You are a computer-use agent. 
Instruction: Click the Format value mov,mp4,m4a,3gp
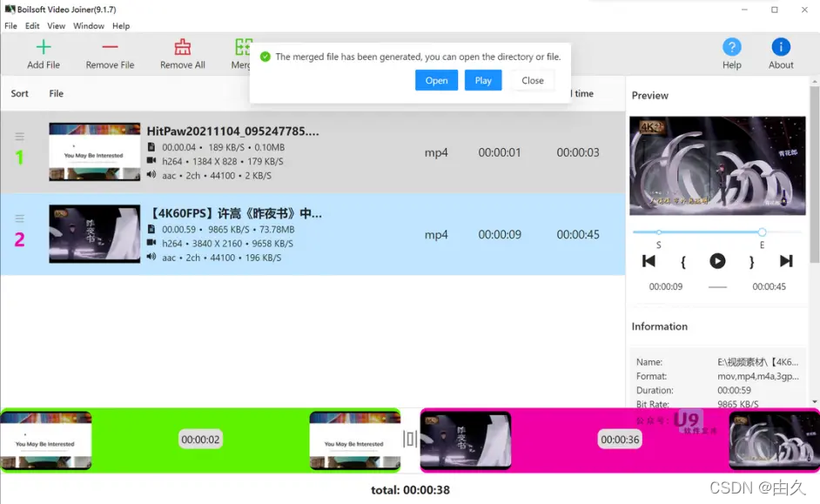(758, 376)
